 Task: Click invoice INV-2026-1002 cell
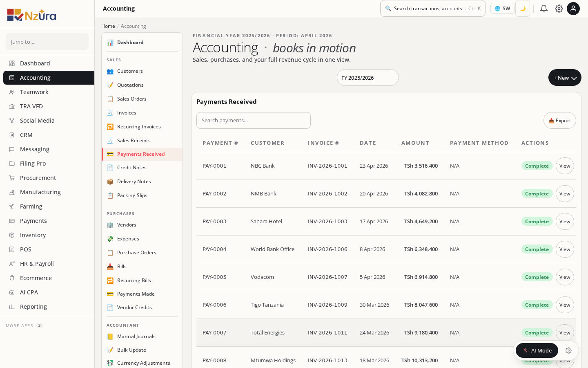(327, 194)
